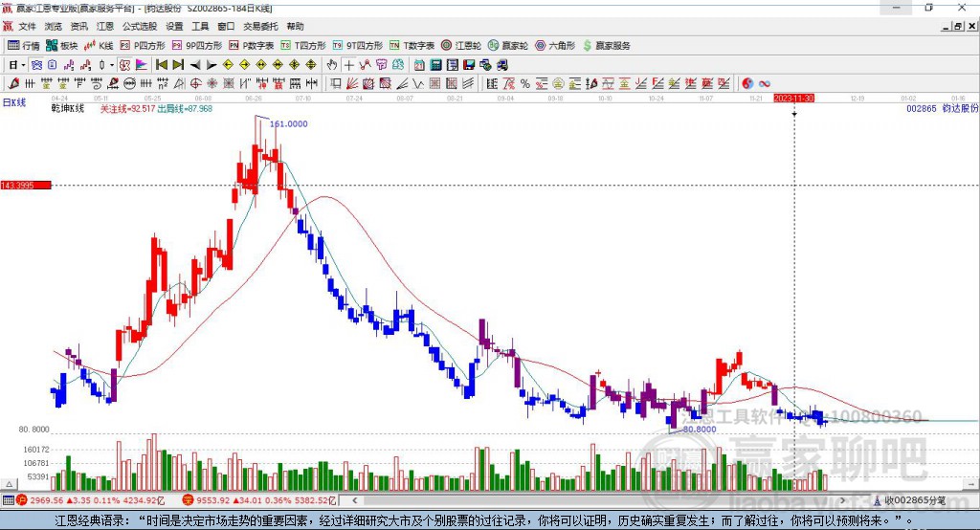
Task: Open the 交易委托 menu
Action: pos(260,26)
